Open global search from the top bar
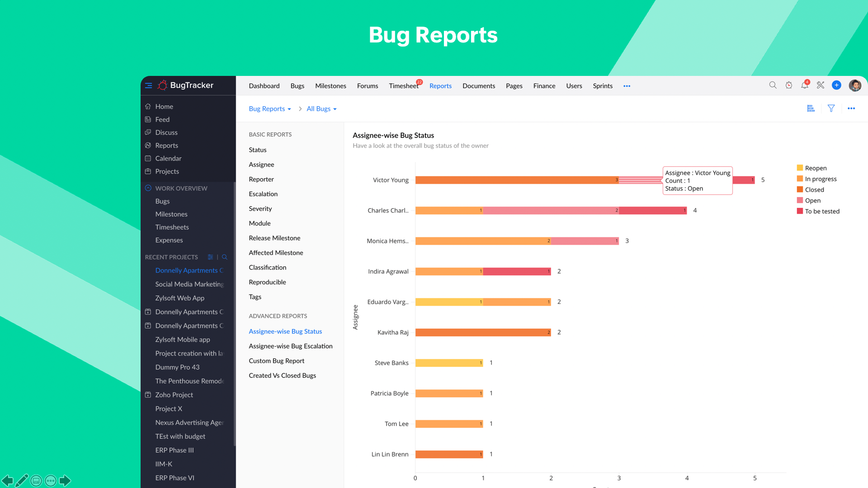The width and height of the screenshot is (868, 488). click(773, 85)
